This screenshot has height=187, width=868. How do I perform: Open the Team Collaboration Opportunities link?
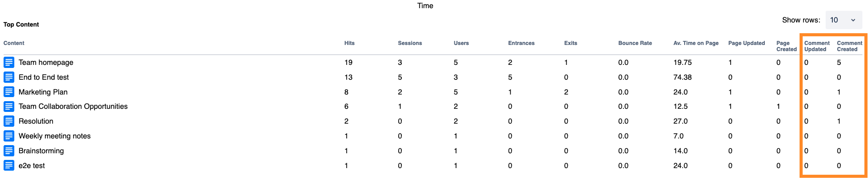click(x=73, y=106)
